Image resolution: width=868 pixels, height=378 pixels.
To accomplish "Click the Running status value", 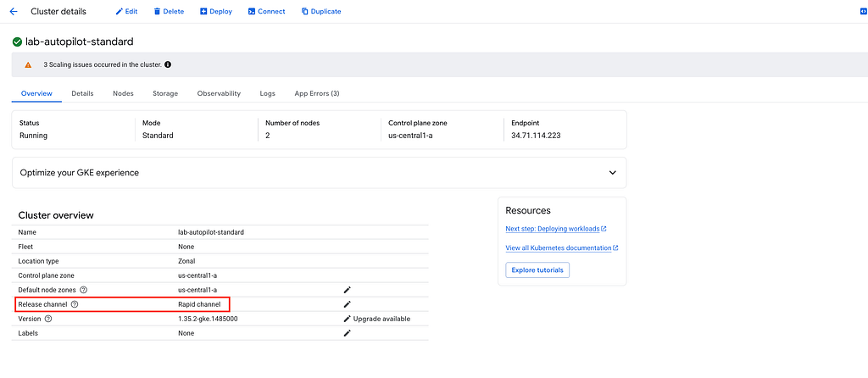I will coord(33,136).
